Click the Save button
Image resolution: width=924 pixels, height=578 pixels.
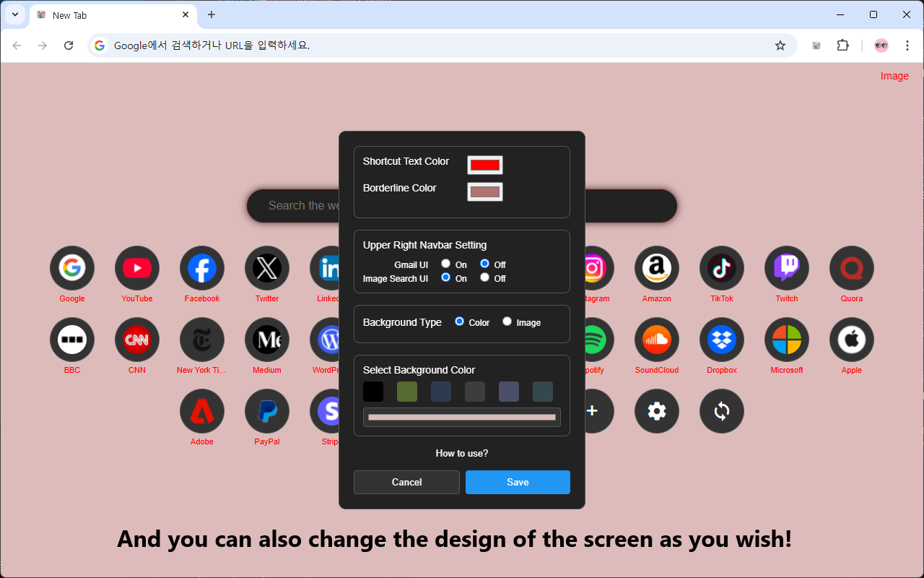coord(518,482)
